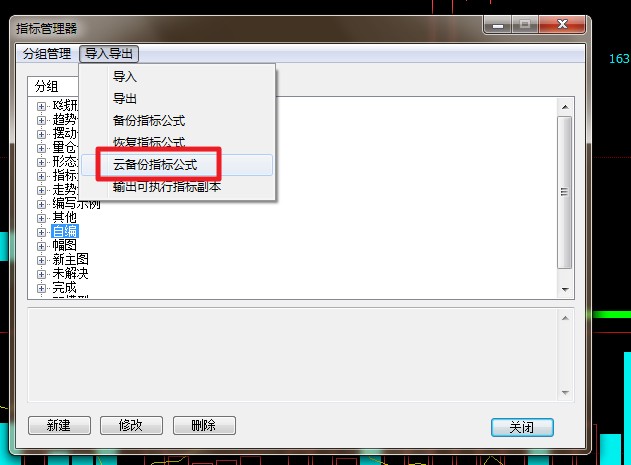
Task: Click the 删除 button
Action: tap(204, 426)
